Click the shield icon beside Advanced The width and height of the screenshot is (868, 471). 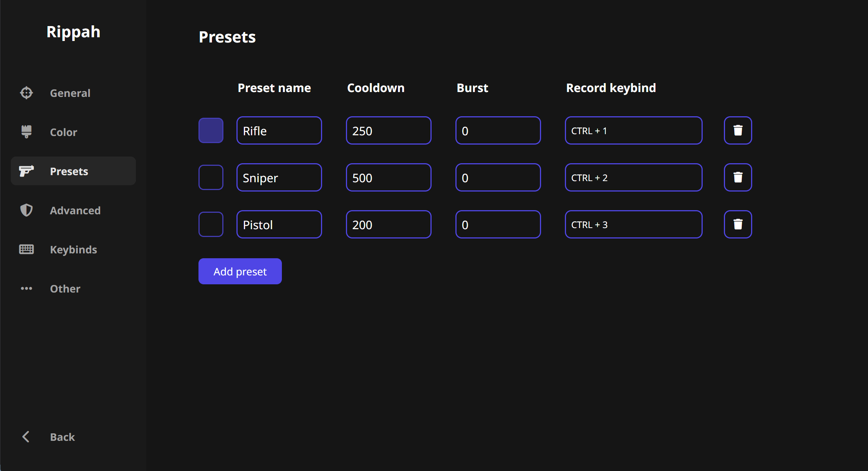(x=26, y=210)
